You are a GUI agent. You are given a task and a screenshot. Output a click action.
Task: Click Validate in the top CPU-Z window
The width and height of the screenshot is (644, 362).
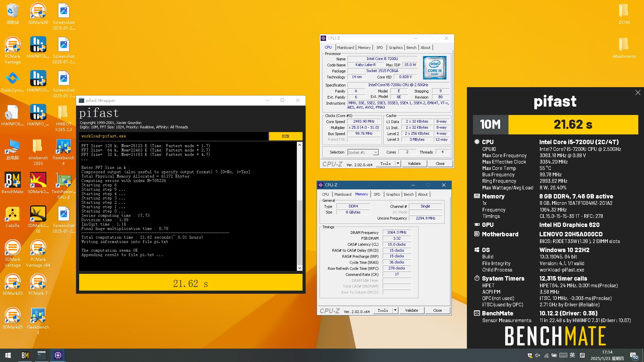click(414, 164)
